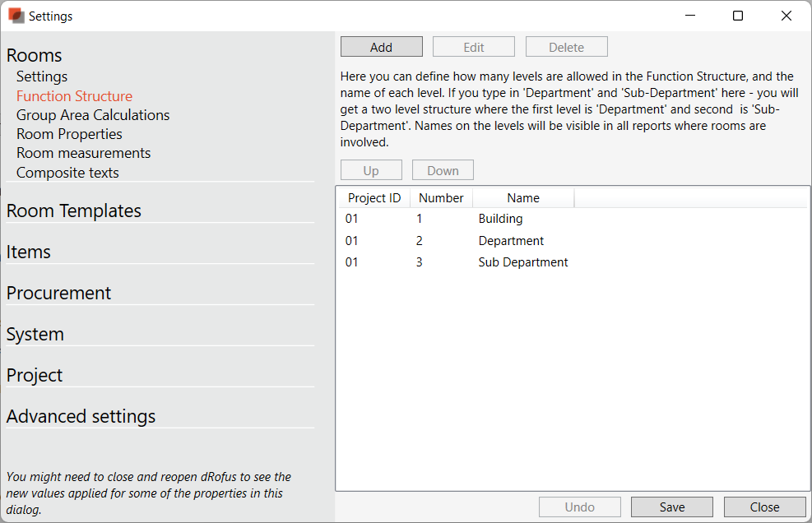Image resolution: width=812 pixels, height=523 pixels.
Task: Select Composite texts entry
Action: [x=67, y=173]
